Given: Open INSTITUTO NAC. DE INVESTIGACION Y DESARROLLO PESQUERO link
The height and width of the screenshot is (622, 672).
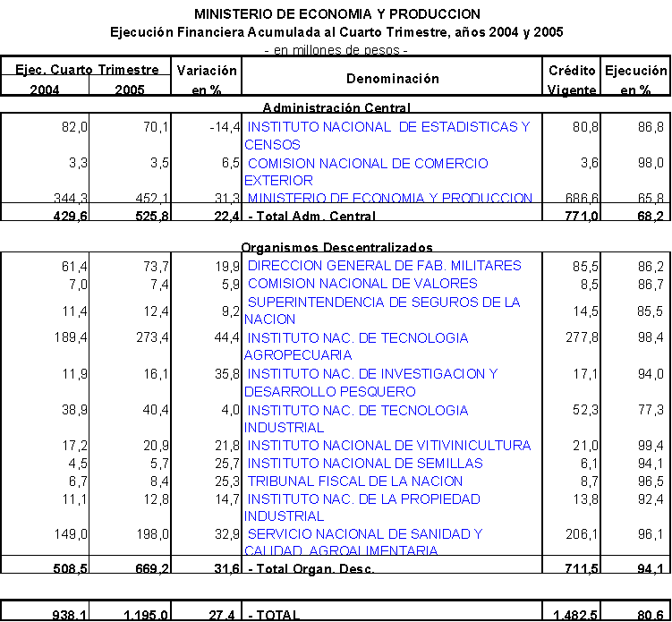Looking at the screenshot, I should click(371, 382).
